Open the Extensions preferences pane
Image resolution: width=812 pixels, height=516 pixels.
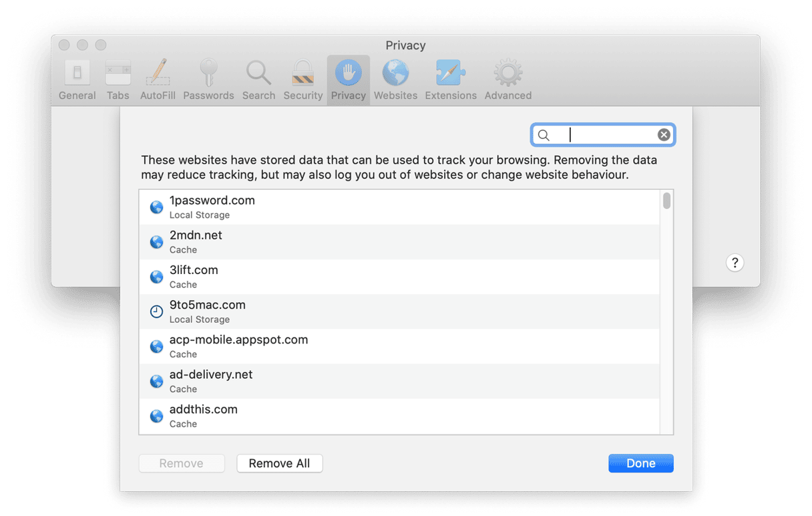point(451,80)
